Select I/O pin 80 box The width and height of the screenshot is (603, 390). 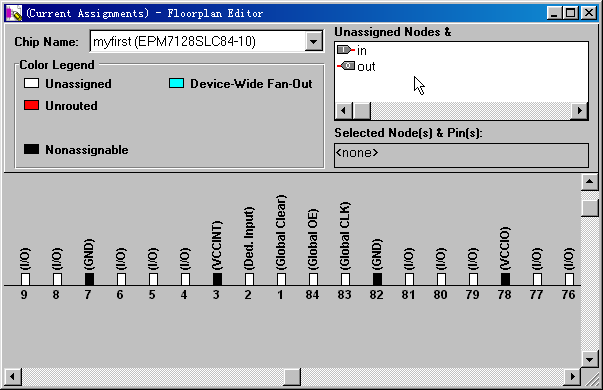(441, 279)
